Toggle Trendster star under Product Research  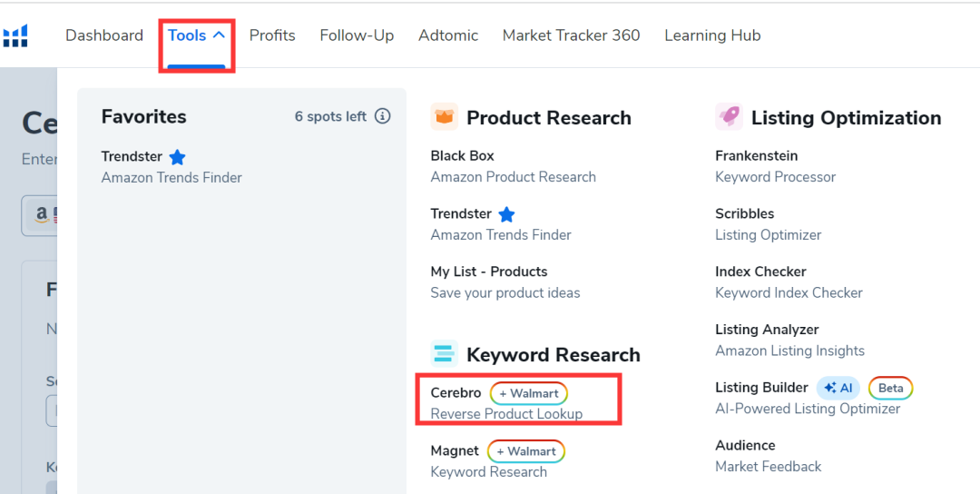point(506,214)
